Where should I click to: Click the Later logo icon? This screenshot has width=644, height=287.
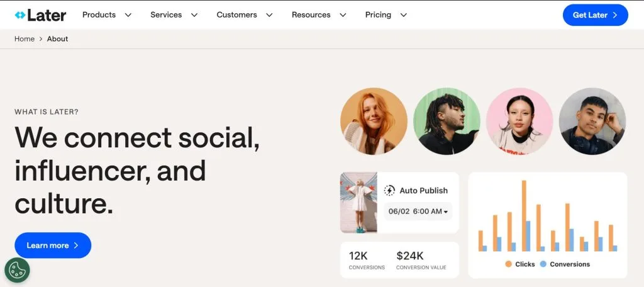20,14
